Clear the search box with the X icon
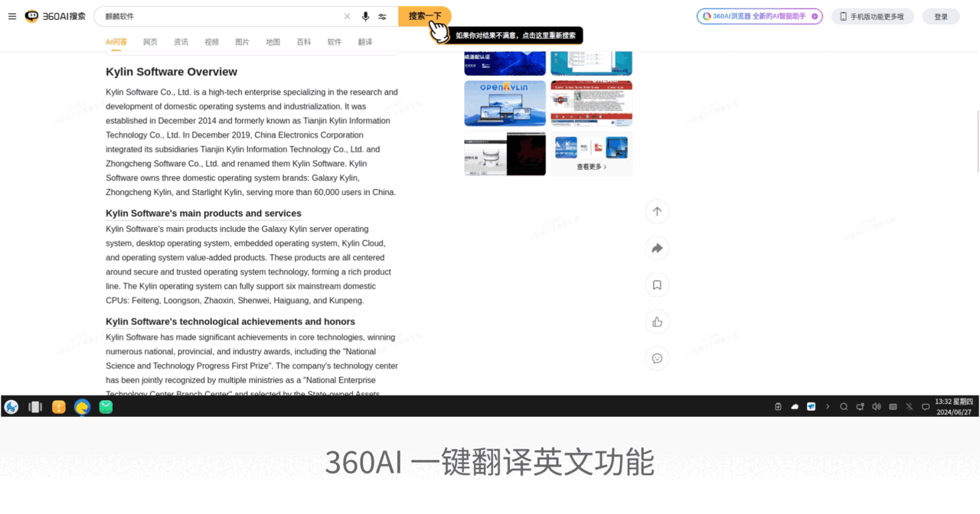 [x=347, y=16]
